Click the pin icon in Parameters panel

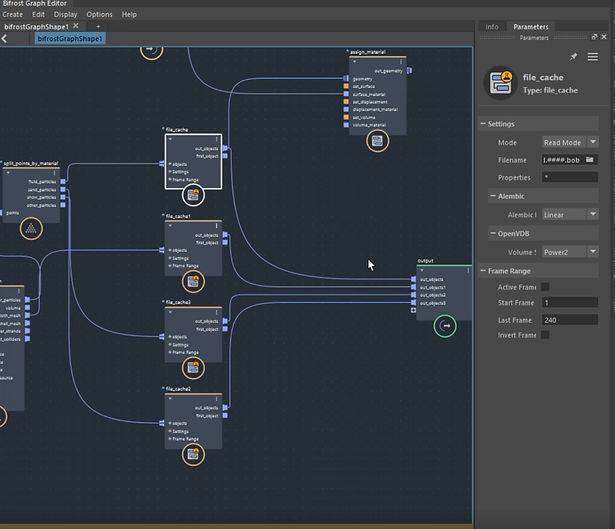tap(573, 57)
